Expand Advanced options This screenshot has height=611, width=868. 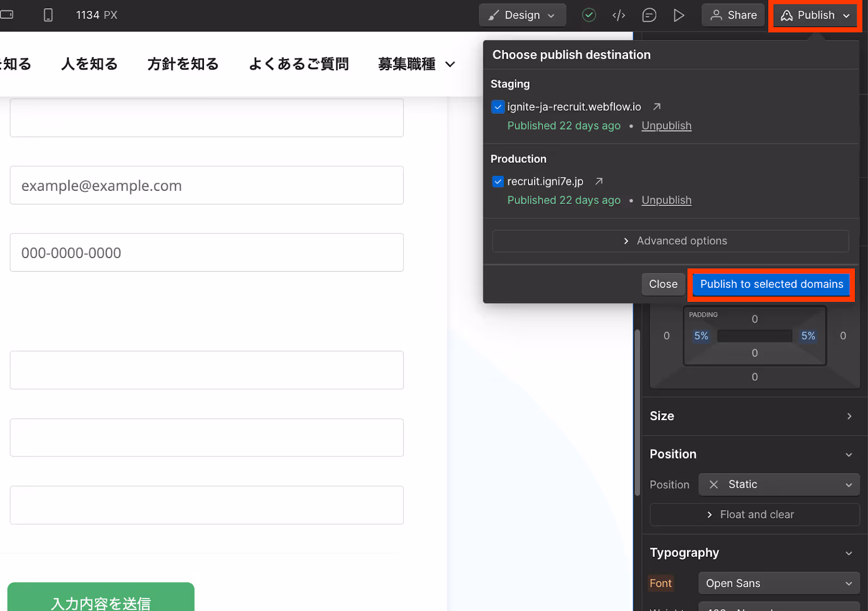tap(671, 241)
